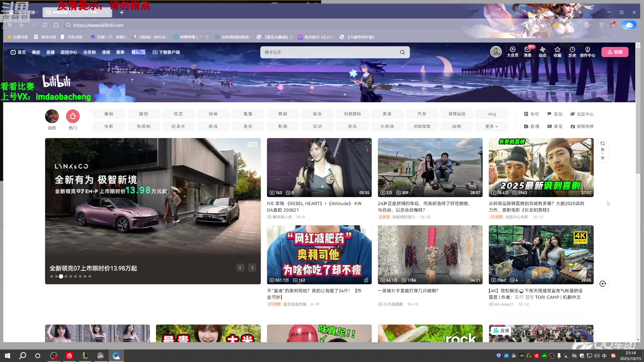Open the 动态 feed icon in the navbar
Viewport: 644px width, 362px height.
[542, 52]
